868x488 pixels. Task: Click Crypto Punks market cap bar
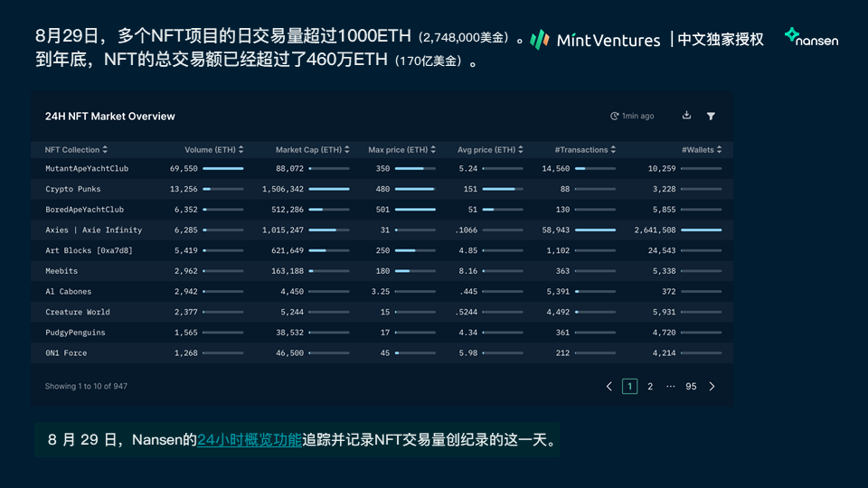329,189
